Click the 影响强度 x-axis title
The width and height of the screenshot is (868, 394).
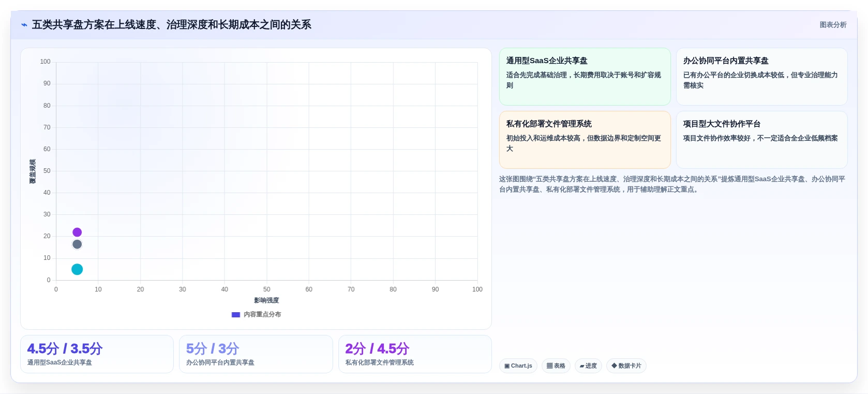tap(266, 300)
